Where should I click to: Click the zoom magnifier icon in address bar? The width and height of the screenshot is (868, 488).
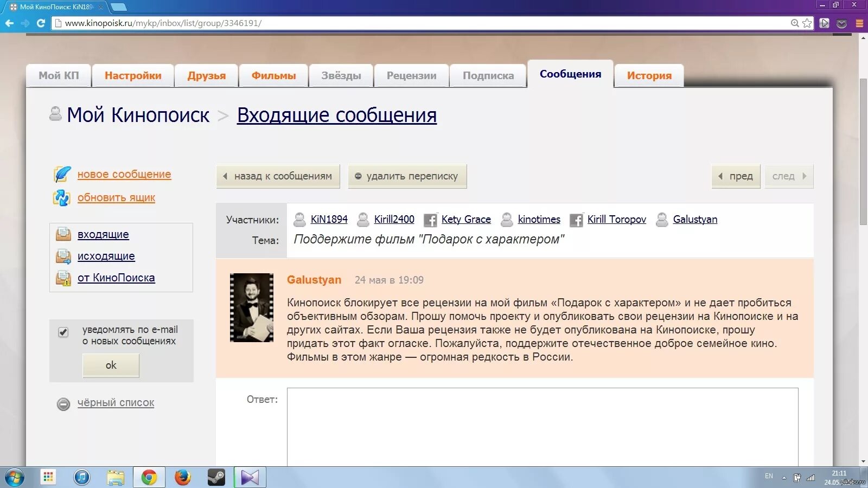[795, 23]
